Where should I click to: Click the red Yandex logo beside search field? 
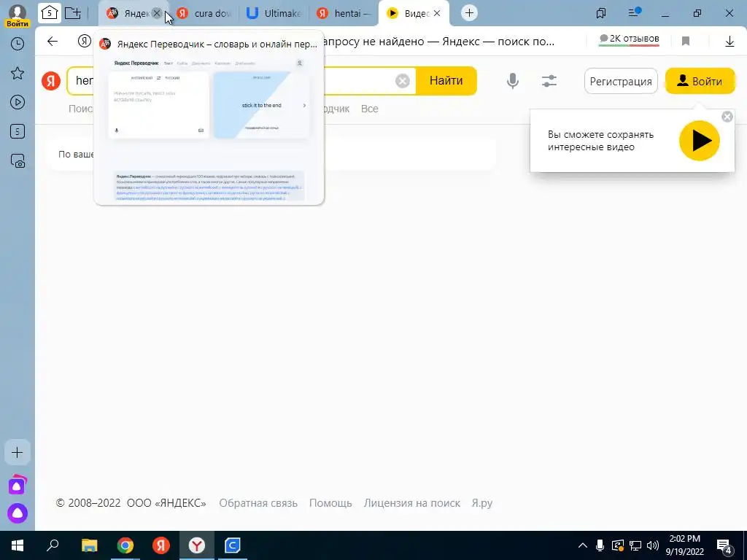click(x=51, y=81)
